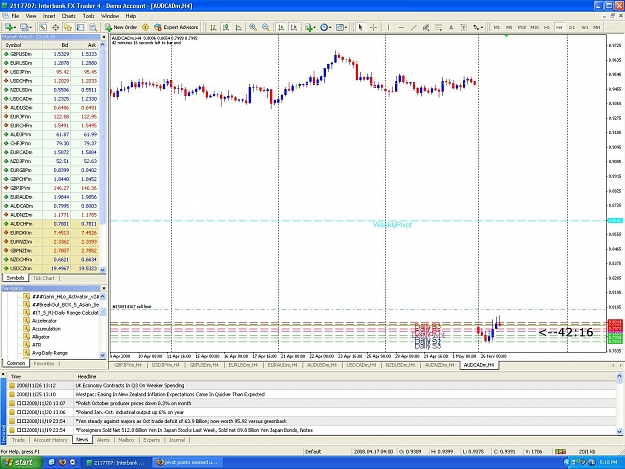Select the Horizontal Line drawing tool
Viewport: 625px width, 469px height.
[401, 27]
